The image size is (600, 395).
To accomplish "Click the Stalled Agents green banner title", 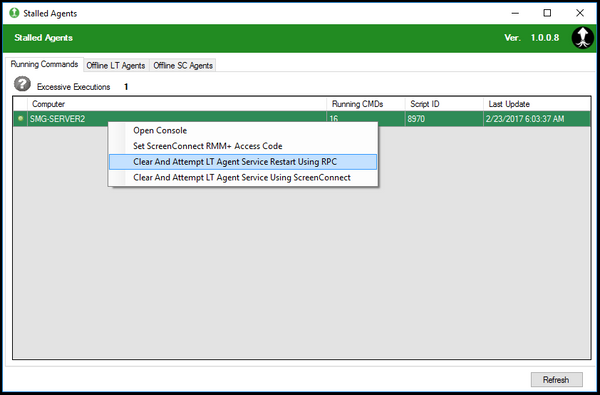I will click(x=44, y=38).
